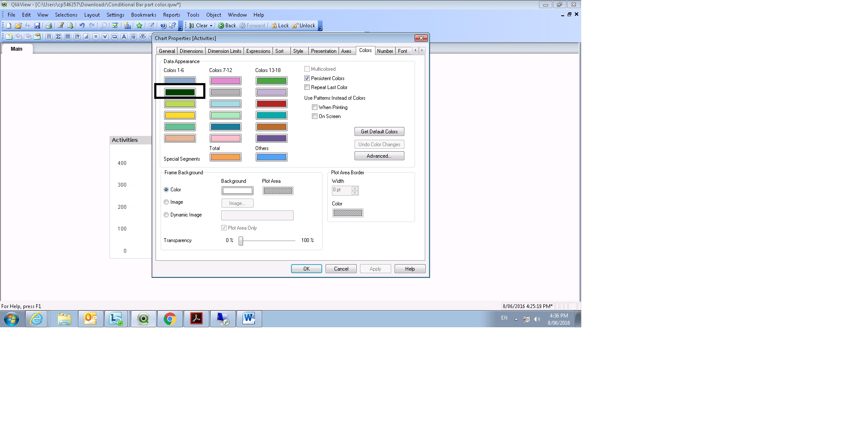This screenshot has height=444, width=868.
Task: Select the Dynamic Image radio button
Action: [x=166, y=215]
